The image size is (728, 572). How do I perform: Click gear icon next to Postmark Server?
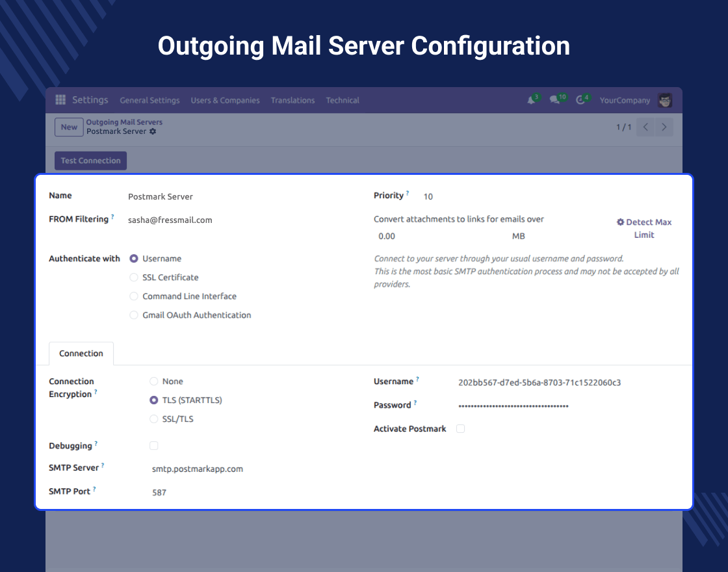tap(153, 131)
